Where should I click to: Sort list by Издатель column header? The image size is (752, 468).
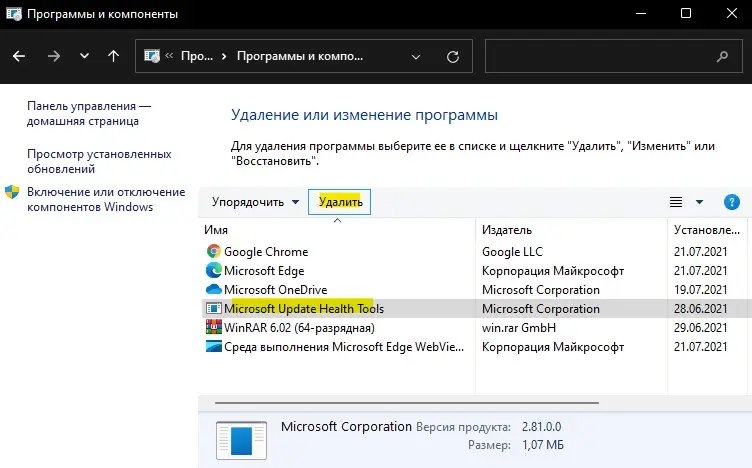click(507, 230)
